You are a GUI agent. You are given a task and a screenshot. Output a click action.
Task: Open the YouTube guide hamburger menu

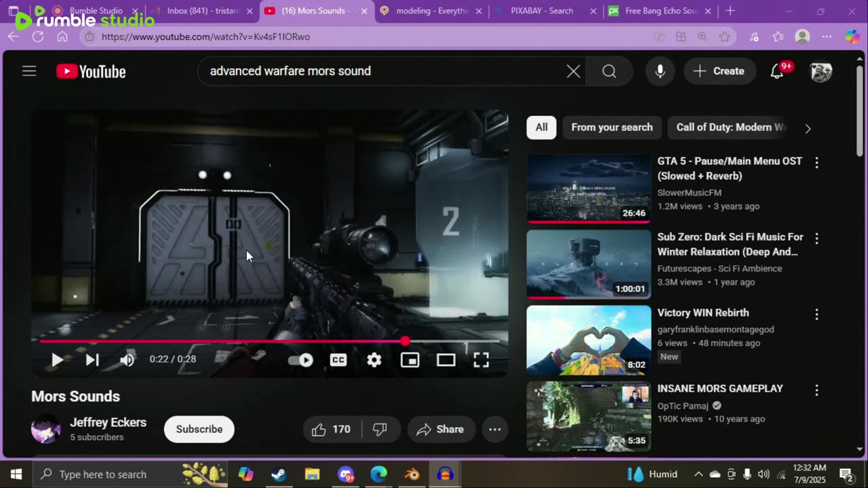[29, 71]
